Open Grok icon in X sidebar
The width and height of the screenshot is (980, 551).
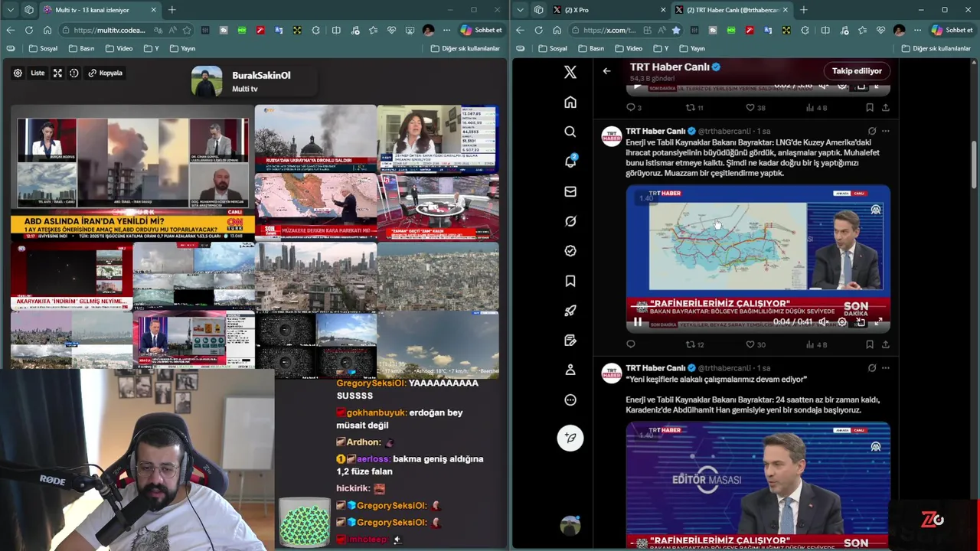pos(570,221)
